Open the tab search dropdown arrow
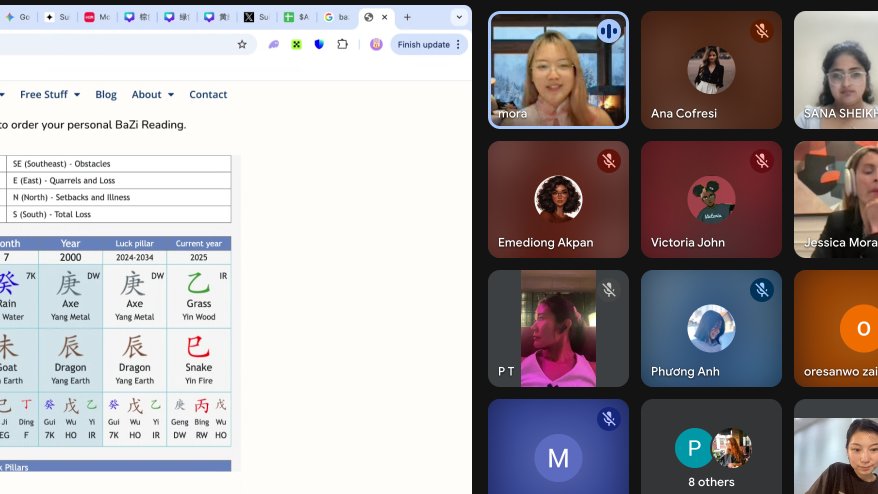Image resolution: width=878 pixels, height=494 pixels. pyautogui.click(x=459, y=17)
